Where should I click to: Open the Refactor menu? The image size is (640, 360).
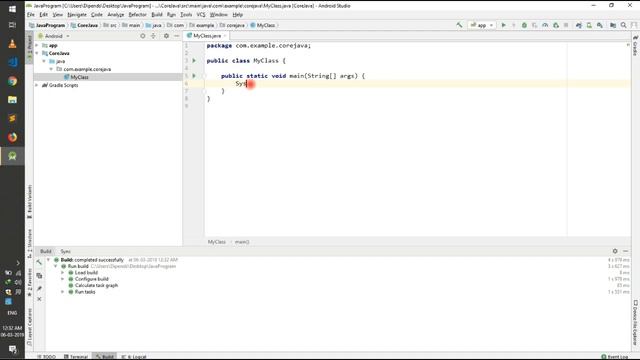pyautogui.click(x=137, y=15)
